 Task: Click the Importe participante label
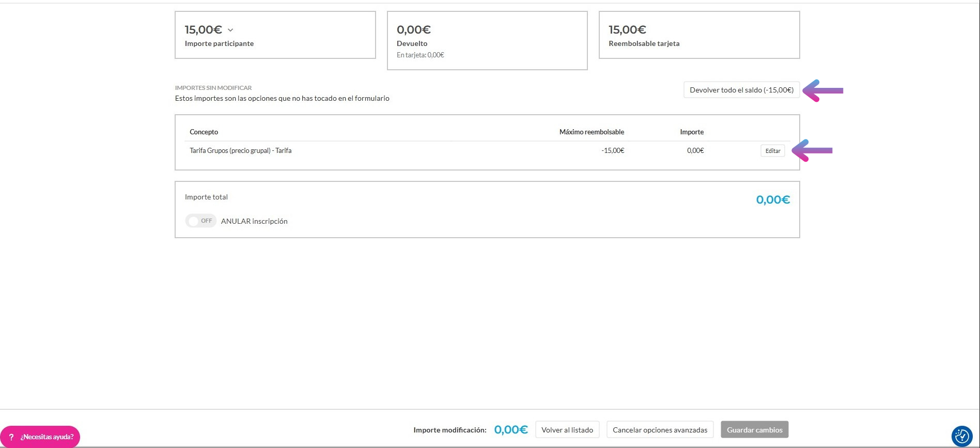click(x=219, y=43)
